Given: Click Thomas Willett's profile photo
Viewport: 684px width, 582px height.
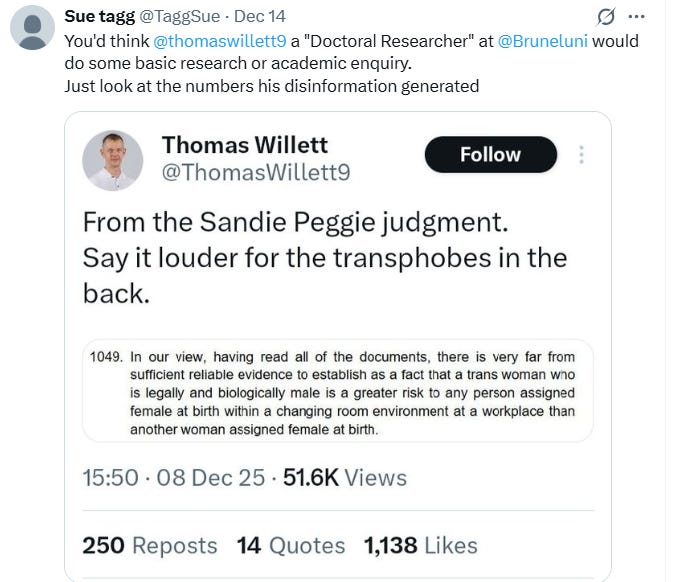Looking at the screenshot, I should click(112, 160).
